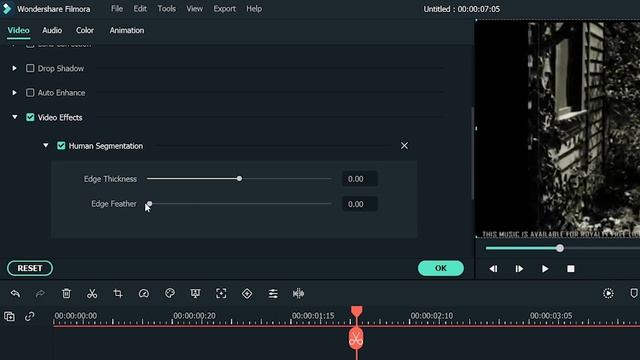Open the Crop tool
Image resolution: width=640 pixels, height=360 pixels.
pyautogui.click(x=118, y=293)
